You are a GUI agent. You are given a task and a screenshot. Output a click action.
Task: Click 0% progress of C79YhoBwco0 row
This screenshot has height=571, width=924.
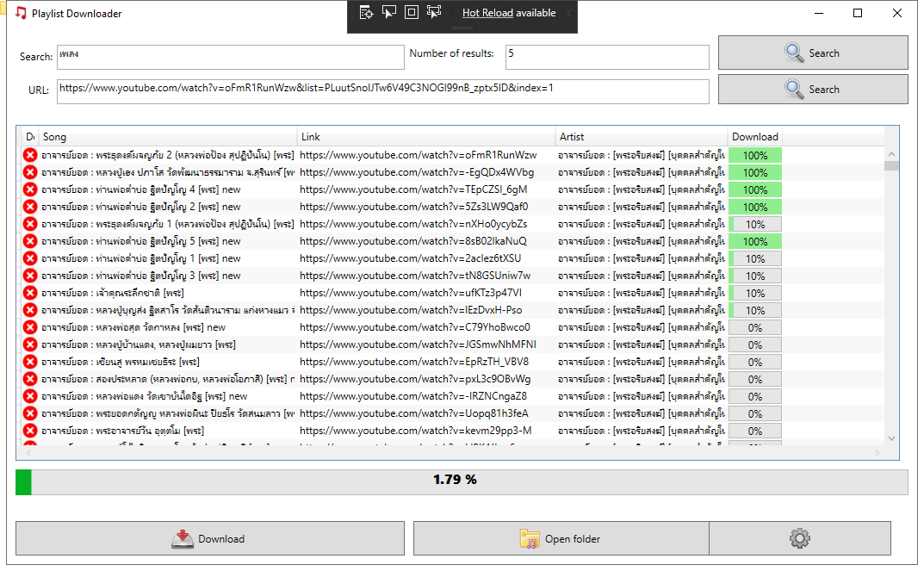coord(755,327)
